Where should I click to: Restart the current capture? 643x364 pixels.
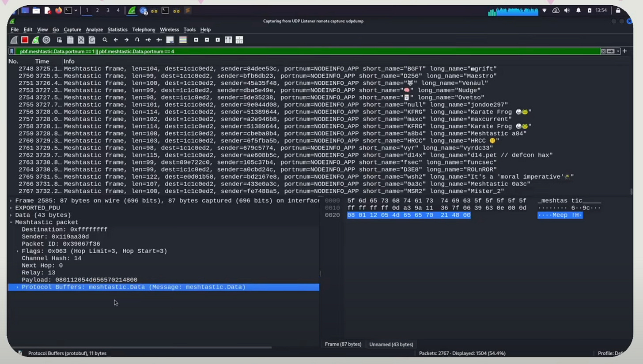[x=35, y=40]
